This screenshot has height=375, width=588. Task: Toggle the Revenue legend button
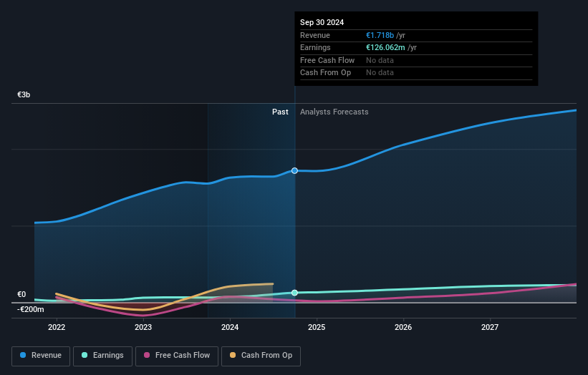[41, 356]
